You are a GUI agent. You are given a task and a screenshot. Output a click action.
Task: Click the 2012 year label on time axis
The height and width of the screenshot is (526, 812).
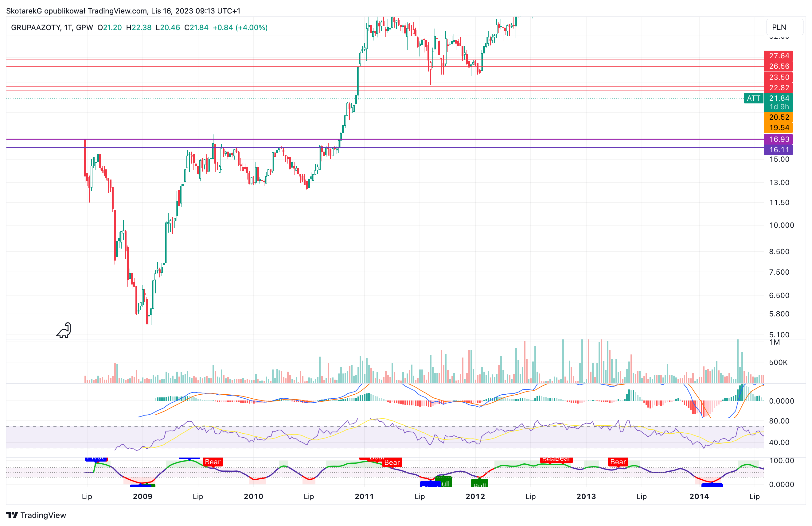[x=475, y=496]
